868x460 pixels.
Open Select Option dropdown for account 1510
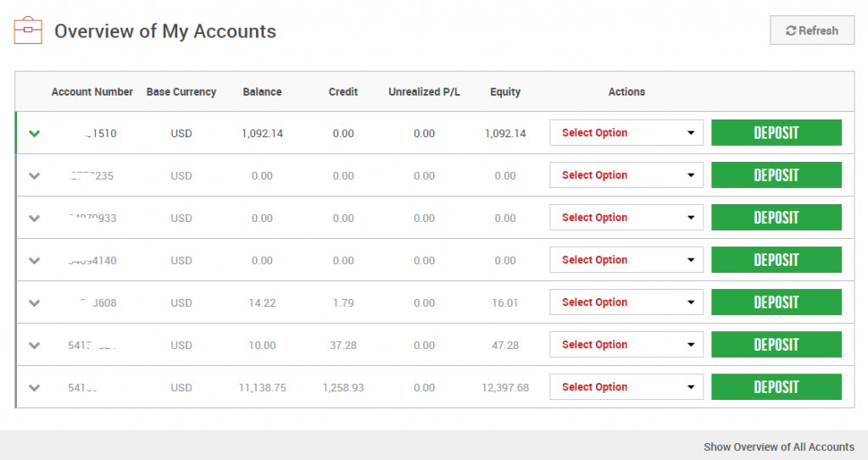pyautogui.click(x=626, y=133)
